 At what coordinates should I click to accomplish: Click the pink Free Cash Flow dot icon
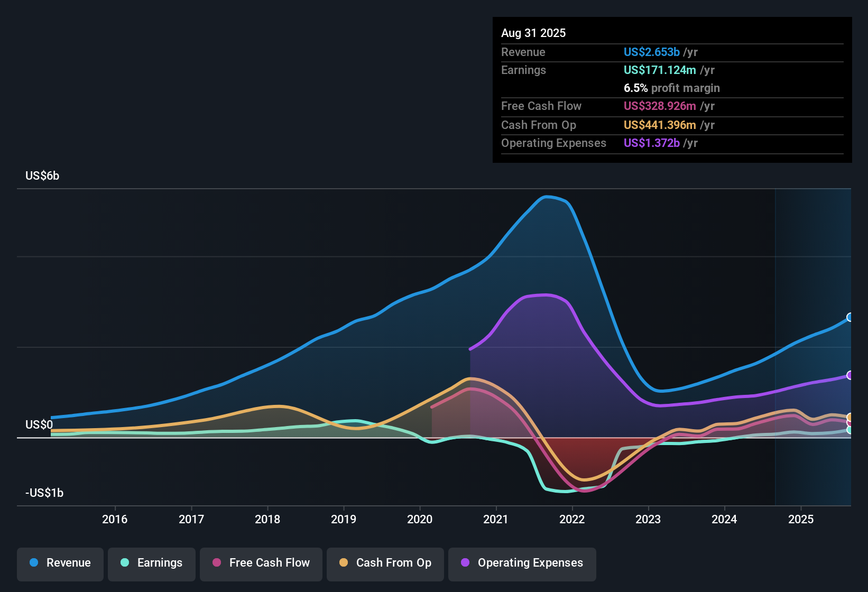(216, 563)
